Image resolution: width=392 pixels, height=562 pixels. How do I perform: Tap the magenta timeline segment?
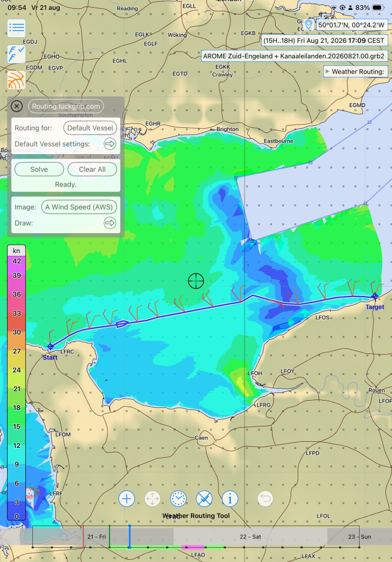pos(193,547)
